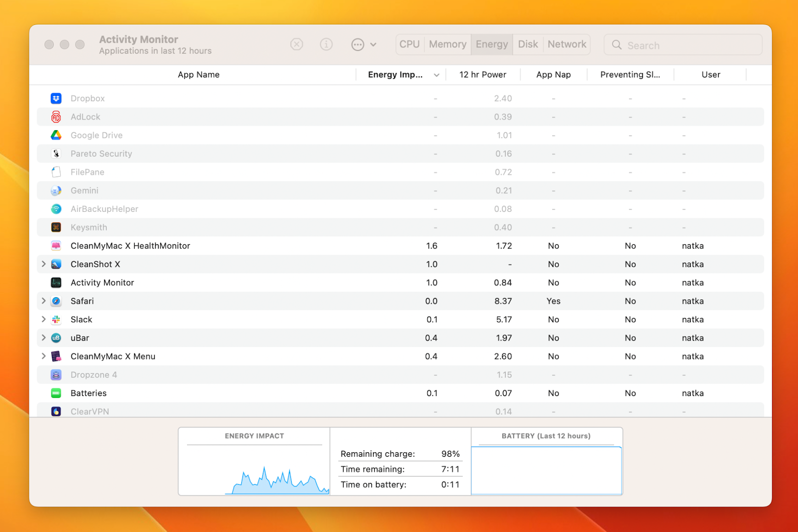Switch to the Network tab

pyautogui.click(x=567, y=44)
